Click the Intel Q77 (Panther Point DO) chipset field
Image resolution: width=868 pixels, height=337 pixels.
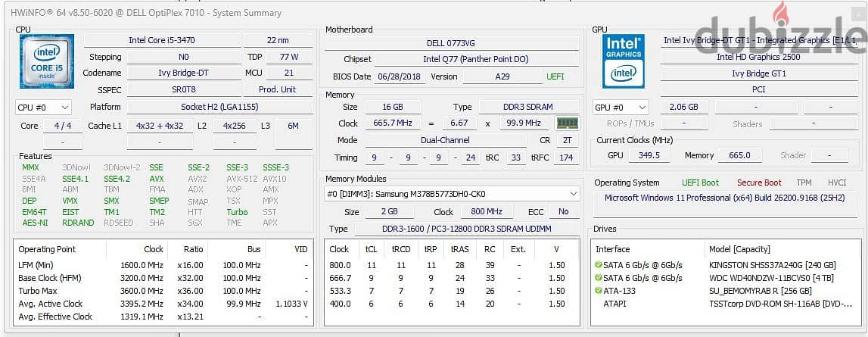[x=476, y=59]
